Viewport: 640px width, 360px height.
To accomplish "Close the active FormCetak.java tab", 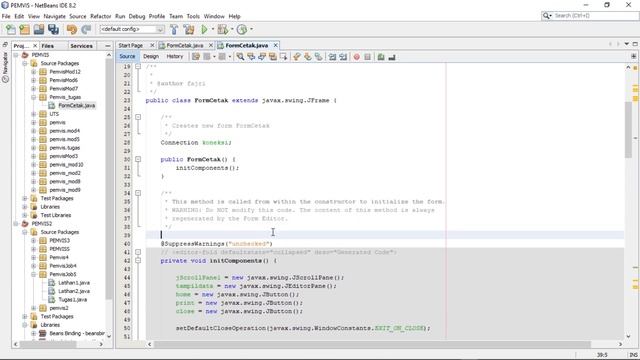I will 276,45.
